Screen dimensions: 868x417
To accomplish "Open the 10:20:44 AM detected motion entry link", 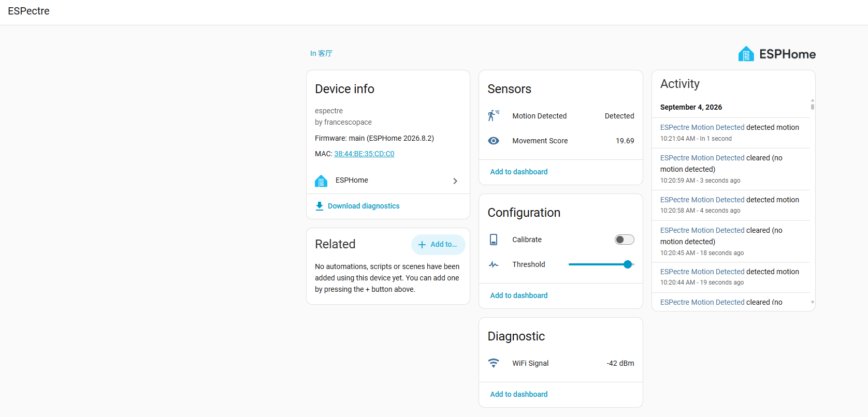I will click(x=702, y=272).
